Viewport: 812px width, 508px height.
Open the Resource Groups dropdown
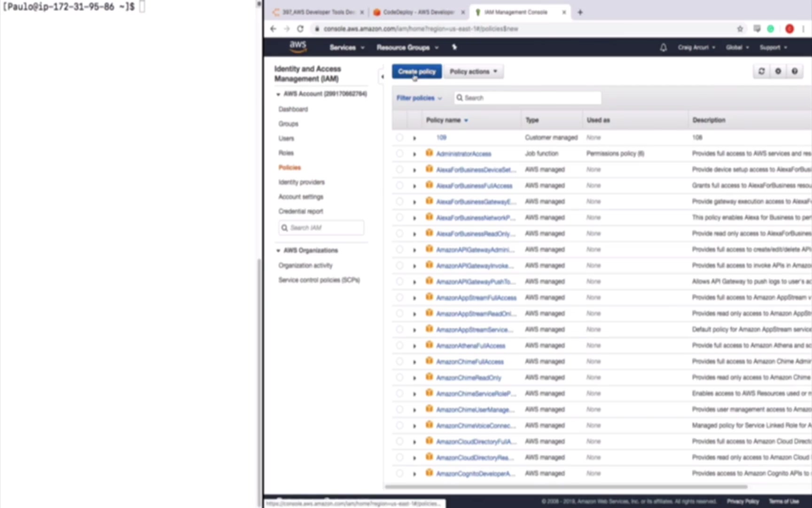point(407,48)
